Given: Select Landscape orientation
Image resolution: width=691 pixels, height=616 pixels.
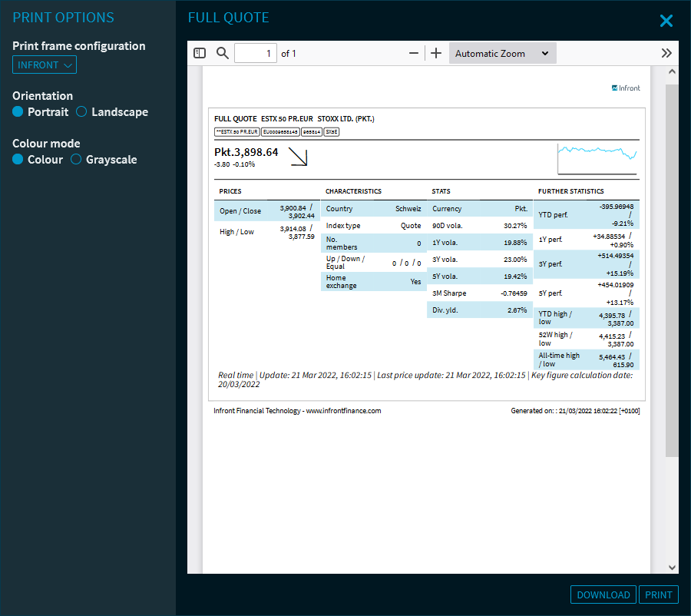Looking at the screenshot, I should [x=81, y=112].
